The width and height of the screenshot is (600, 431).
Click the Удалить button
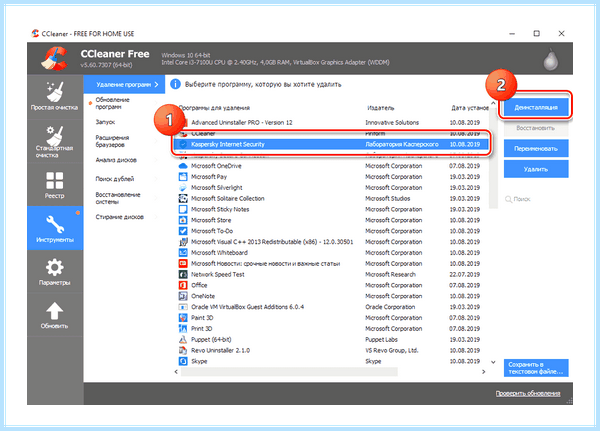(x=536, y=169)
